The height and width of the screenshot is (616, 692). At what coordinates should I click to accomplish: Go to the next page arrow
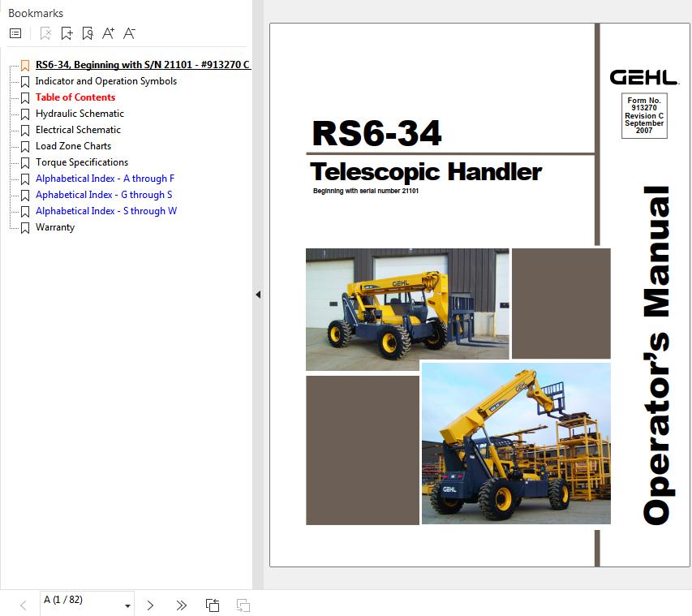[x=150, y=605]
